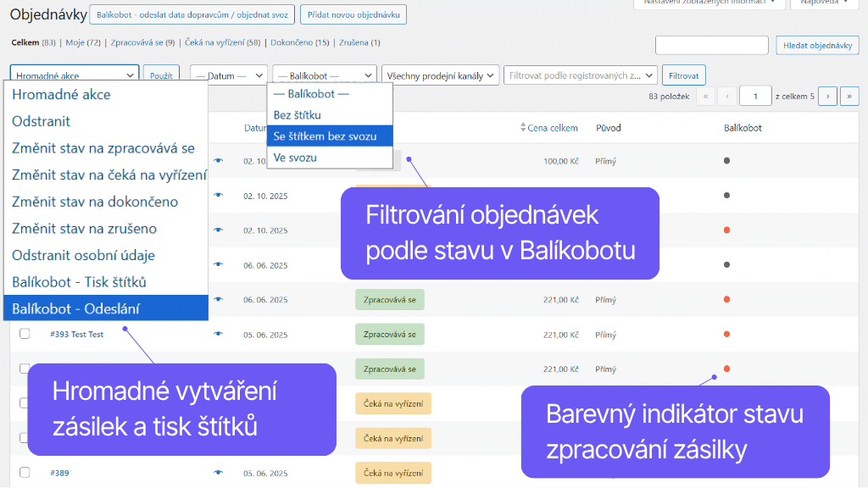The image size is (868, 488).
Task: Click inside the order search input field
Action: (711, 45)
